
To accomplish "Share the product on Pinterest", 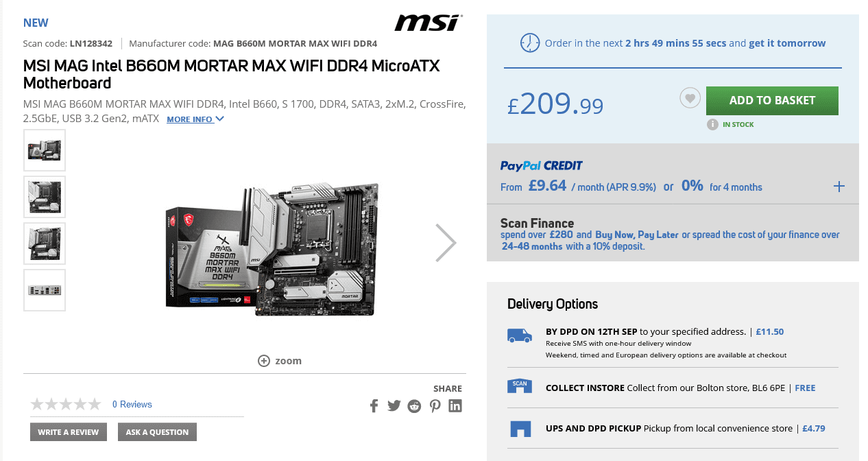I will point(435,405).
